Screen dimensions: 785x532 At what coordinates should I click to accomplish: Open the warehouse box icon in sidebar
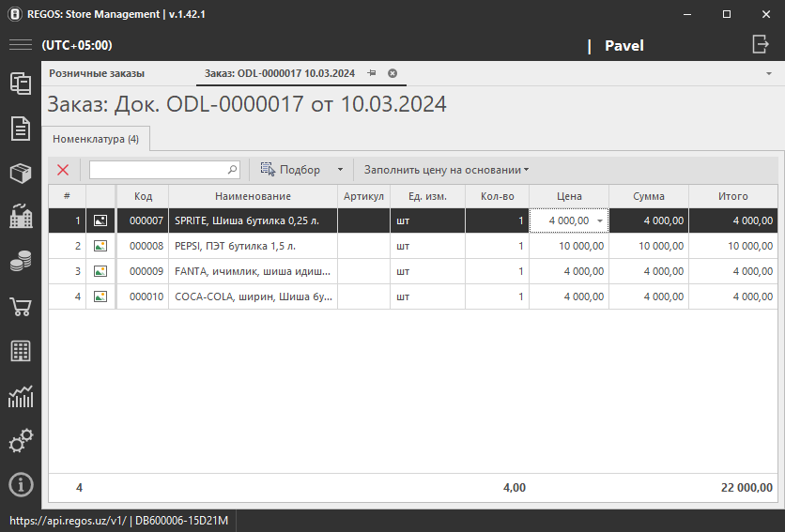click(20, 173)
